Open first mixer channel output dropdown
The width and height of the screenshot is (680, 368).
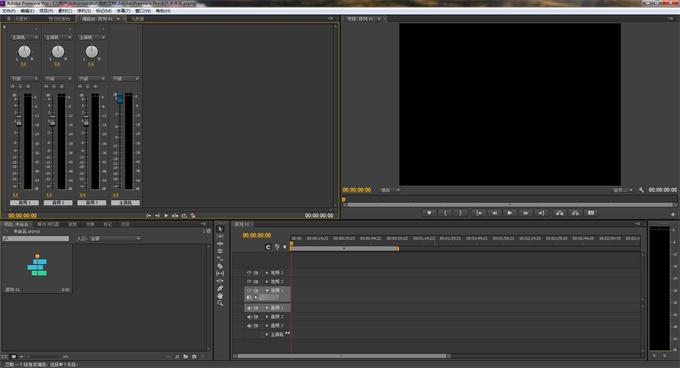(x=24, y=37)
